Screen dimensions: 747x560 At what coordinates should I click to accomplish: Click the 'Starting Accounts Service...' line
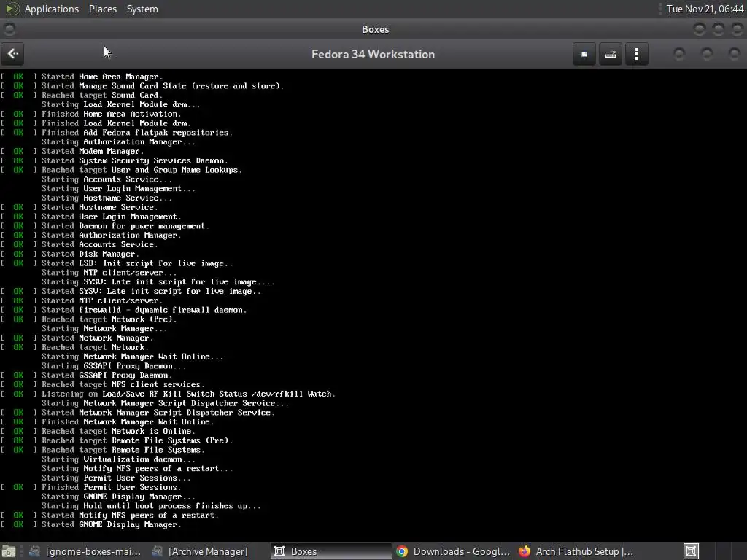click(107, 179)
